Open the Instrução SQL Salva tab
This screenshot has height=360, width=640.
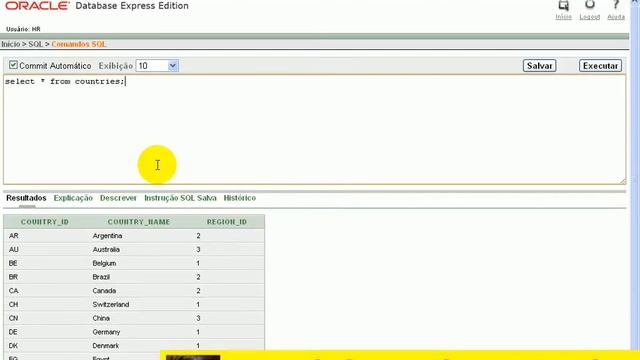coord(180,198)
